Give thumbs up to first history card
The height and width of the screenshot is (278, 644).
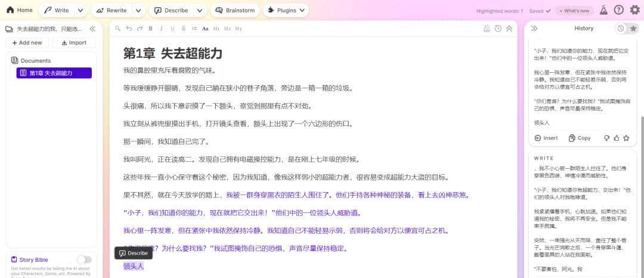tap(616, 138)
